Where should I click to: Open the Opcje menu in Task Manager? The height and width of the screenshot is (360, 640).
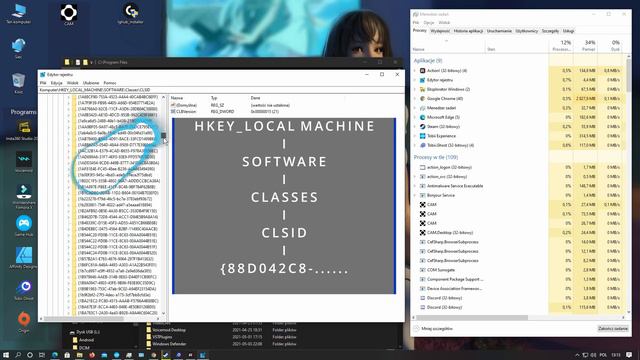point(429,22)
